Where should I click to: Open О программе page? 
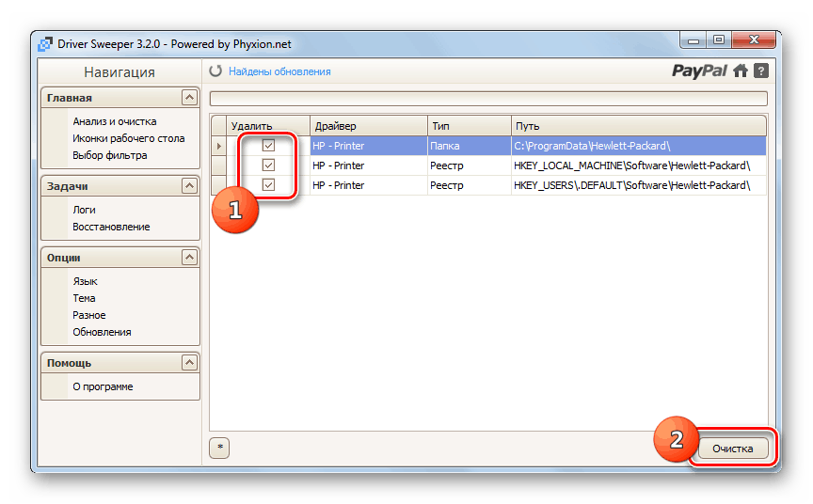click(103, 386)
